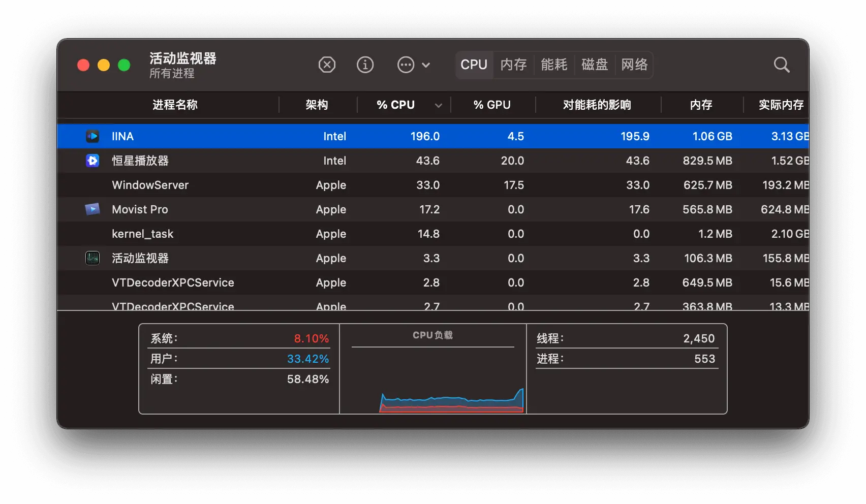Switch to the 磁盘 tab

pos(595,65)
